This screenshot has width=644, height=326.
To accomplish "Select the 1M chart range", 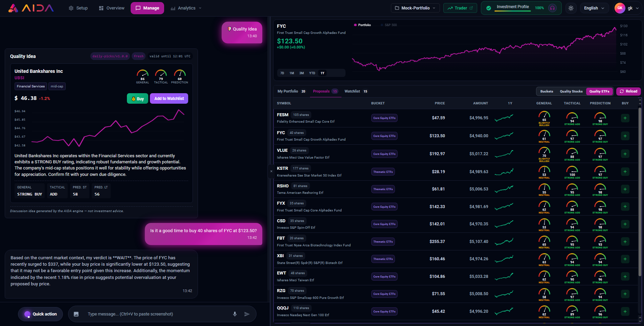I will (x=292, y=73).
